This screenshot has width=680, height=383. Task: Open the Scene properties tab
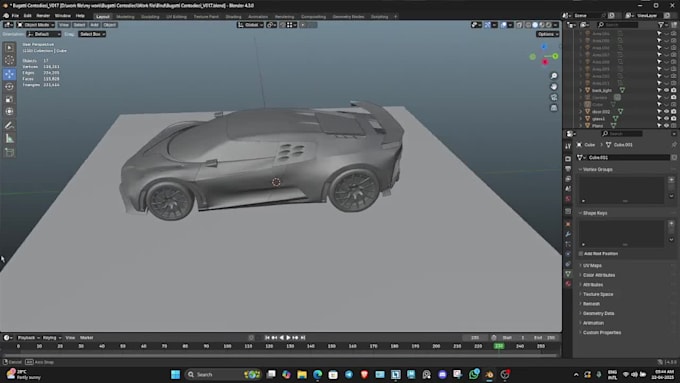[568, 189]
